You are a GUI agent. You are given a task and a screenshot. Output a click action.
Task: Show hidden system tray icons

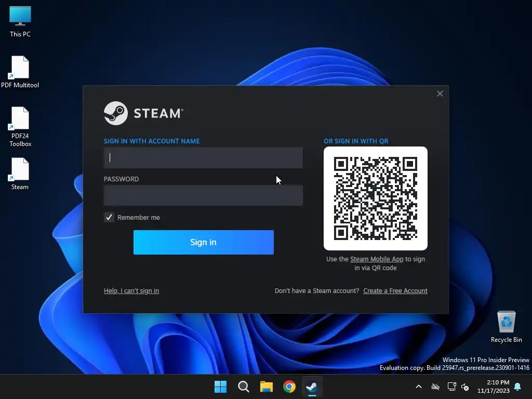(x=419, y=387)
